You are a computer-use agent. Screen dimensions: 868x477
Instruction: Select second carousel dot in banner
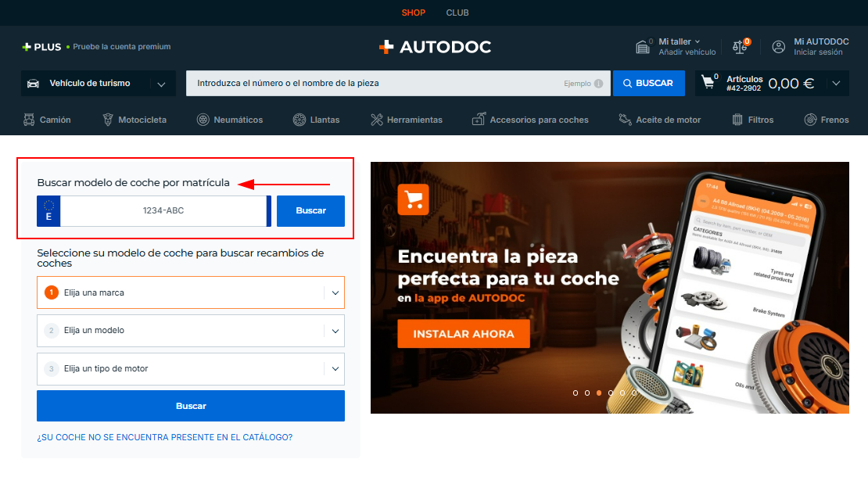tap(586, 393)
